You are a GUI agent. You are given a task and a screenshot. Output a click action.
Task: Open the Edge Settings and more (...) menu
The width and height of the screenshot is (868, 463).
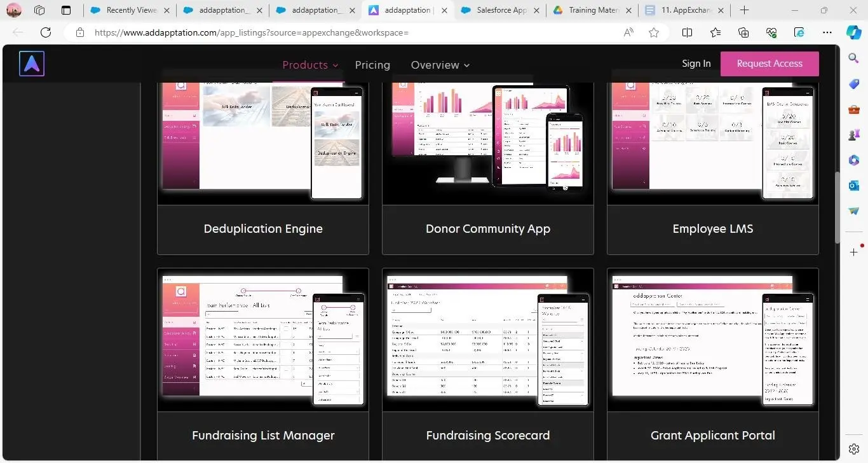827,32
